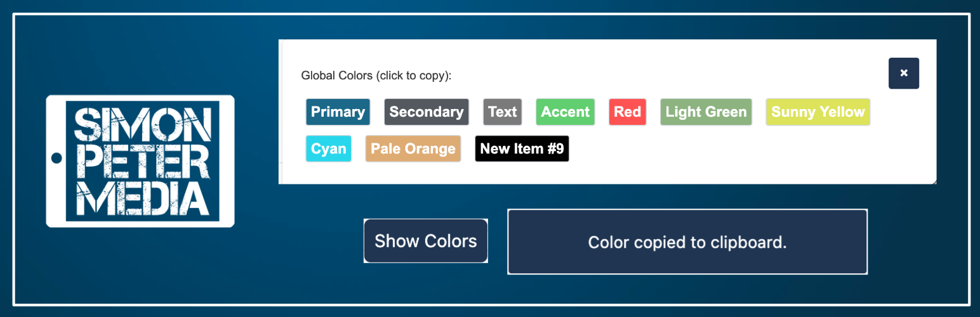
Task: Click the word SIMON in the logo
Action: coord(142,125)
